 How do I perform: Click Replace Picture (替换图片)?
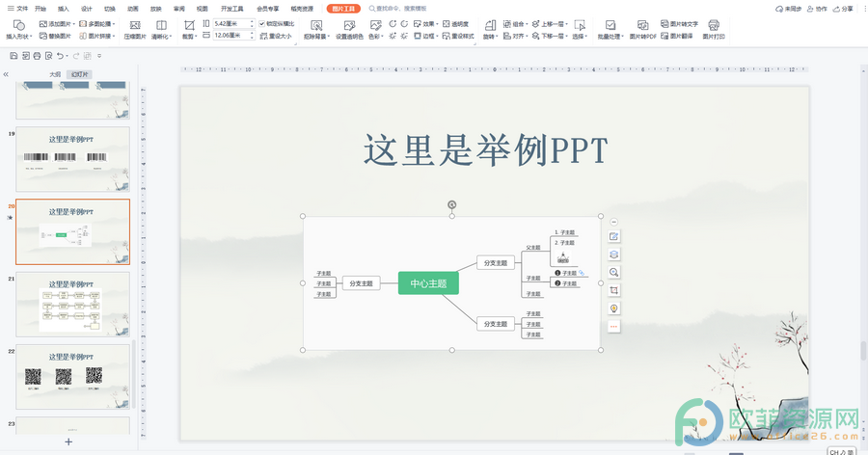tap(55, 36)
